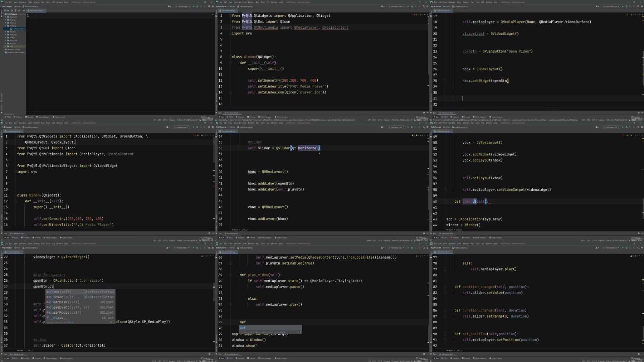Expand the venv folder in project tree
The image size is (644, 362).
click(5, 47)
